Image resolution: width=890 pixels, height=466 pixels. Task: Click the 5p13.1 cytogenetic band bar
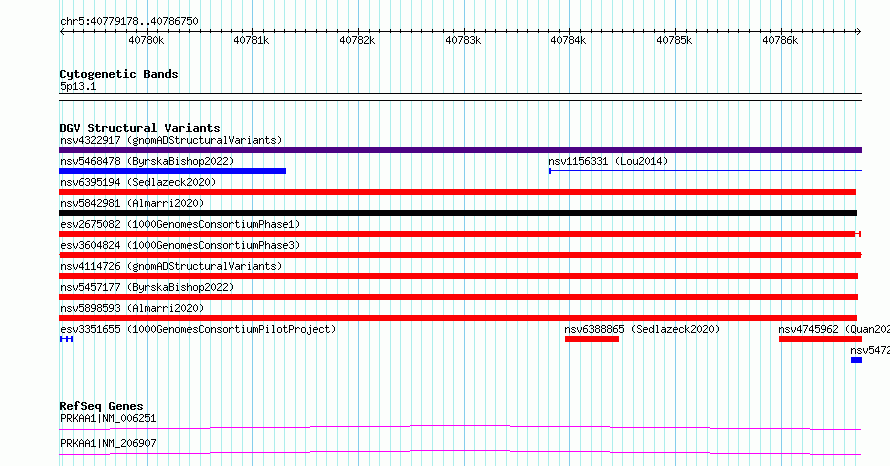460,97
